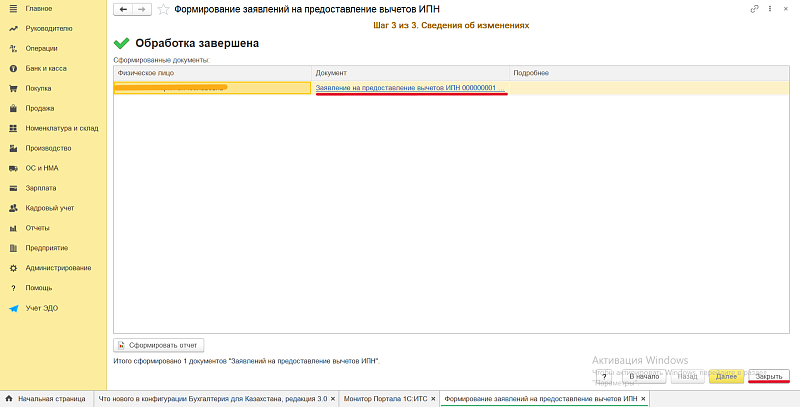This screenshot has height=407, width=800.
Task: Open Администрирование settings section
Action: (x=58, y=268)
